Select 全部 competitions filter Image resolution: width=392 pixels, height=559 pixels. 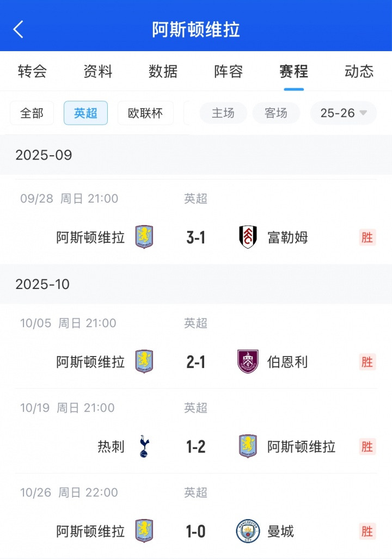[x=32, y=113]
